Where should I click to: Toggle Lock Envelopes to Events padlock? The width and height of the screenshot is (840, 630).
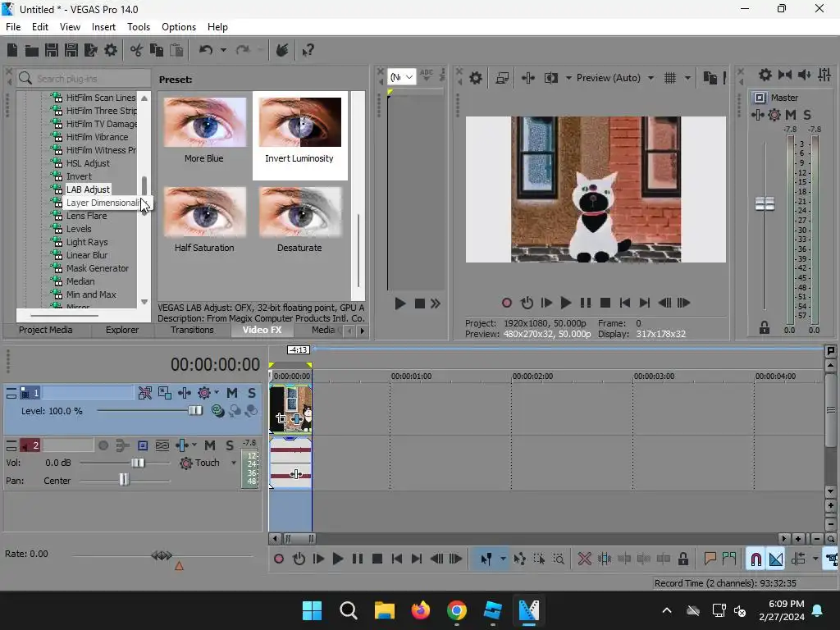coord(683,559)
